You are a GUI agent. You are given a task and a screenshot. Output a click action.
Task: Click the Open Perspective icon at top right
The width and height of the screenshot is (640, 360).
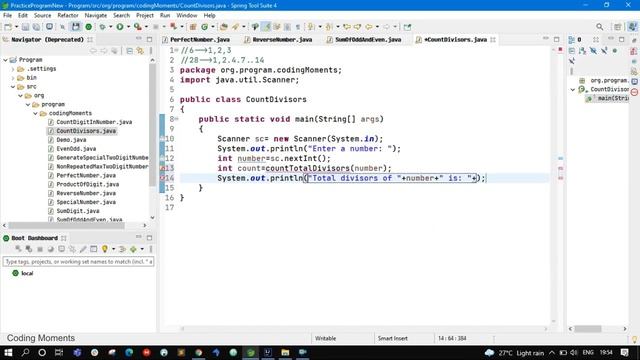[x=618, y=27]
